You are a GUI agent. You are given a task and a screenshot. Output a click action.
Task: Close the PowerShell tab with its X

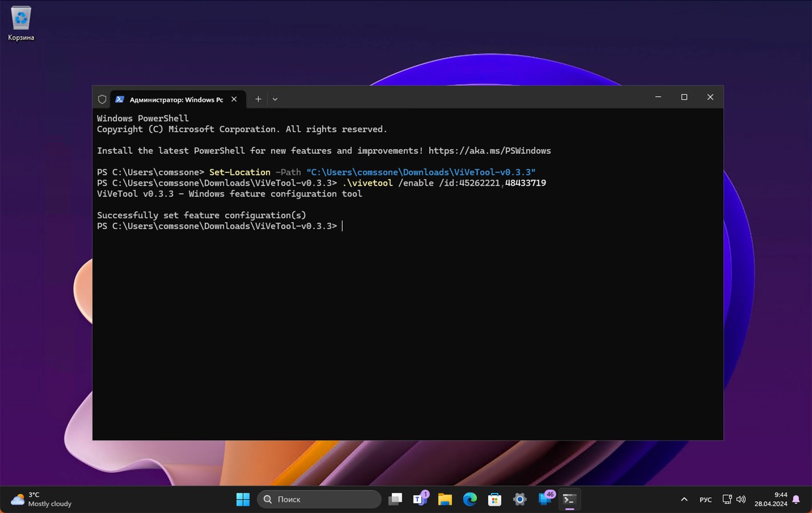(x=234, y=99)
